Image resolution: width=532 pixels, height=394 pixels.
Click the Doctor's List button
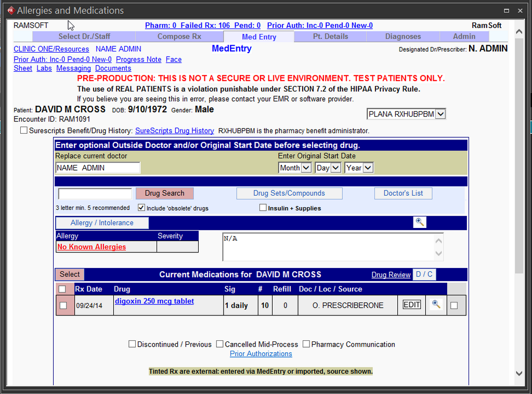coord(403,193)
